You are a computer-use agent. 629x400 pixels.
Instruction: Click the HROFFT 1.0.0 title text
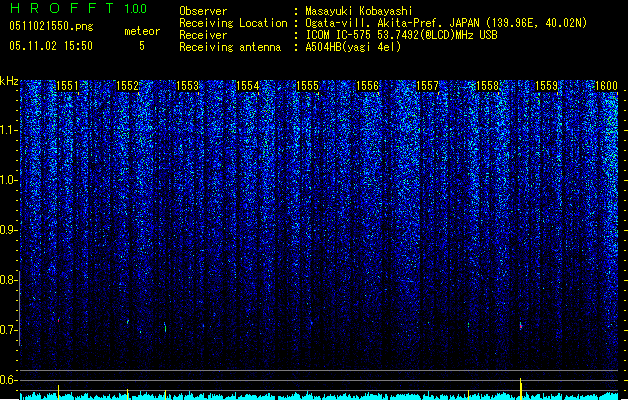click(x=78, y=8)
